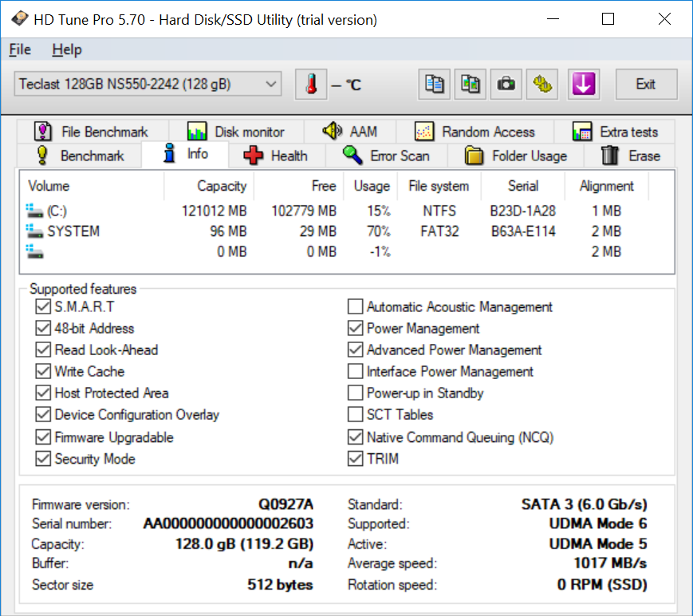Switch to the Random Access tab

coord(475,132)
